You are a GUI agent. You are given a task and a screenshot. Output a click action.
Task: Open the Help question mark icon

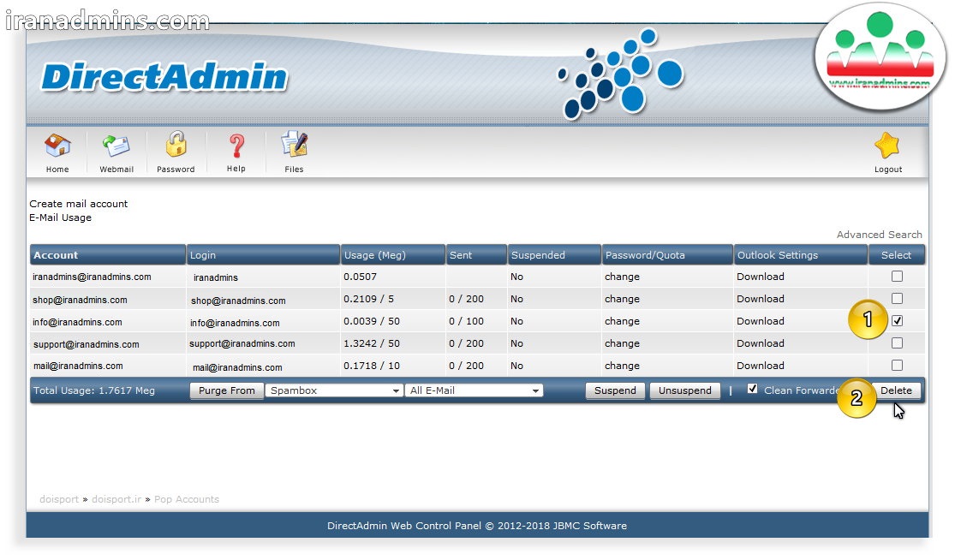coord(236,146)
